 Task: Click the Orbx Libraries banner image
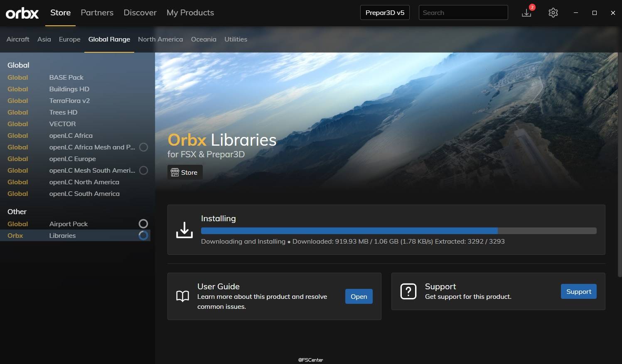[x=386, y=122]
